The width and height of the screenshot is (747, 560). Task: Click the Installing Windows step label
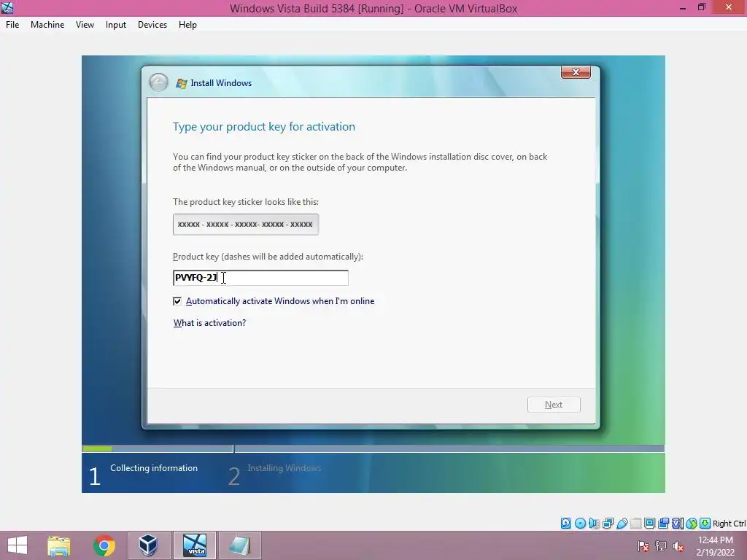click(x=285, y=468)
